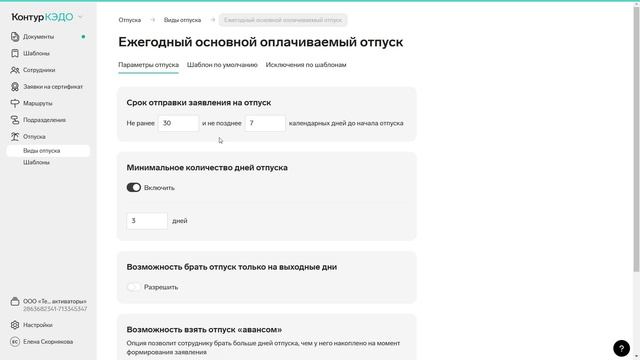This screenshot has width=640, height=360.
Task: Open Elena Skornyakova profile link
Action: tap(48, 342)
